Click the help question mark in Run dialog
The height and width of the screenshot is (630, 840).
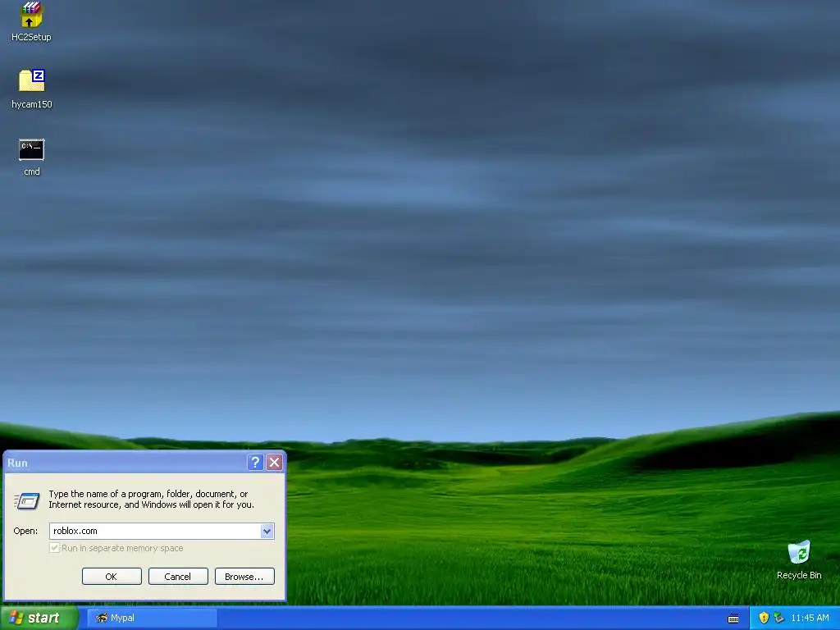click(x=256, y=463)
